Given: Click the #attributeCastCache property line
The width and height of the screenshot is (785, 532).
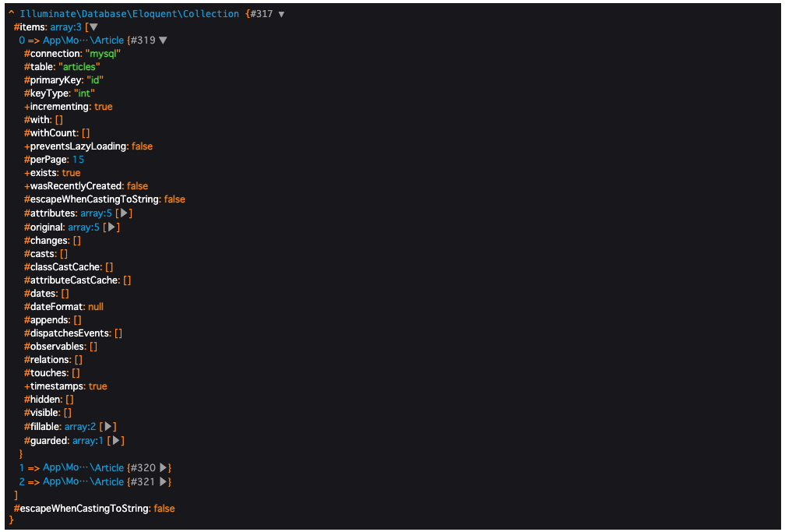Looking at the screenshot, I should tap(77, 280).
